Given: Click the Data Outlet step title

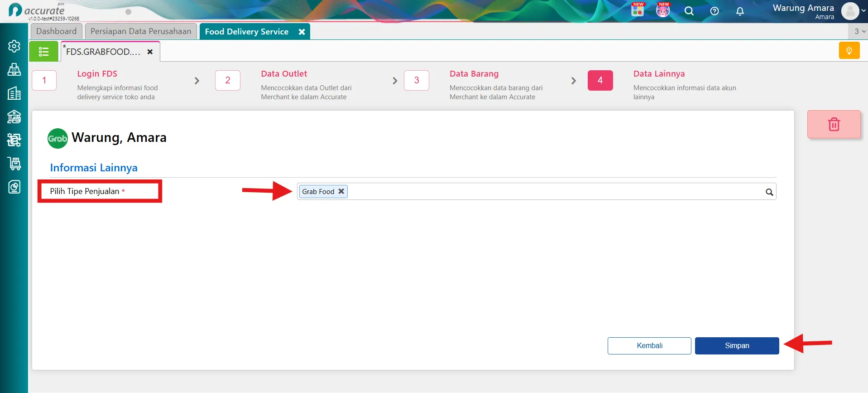Looking at the screenshot, I should click(284, 74).
